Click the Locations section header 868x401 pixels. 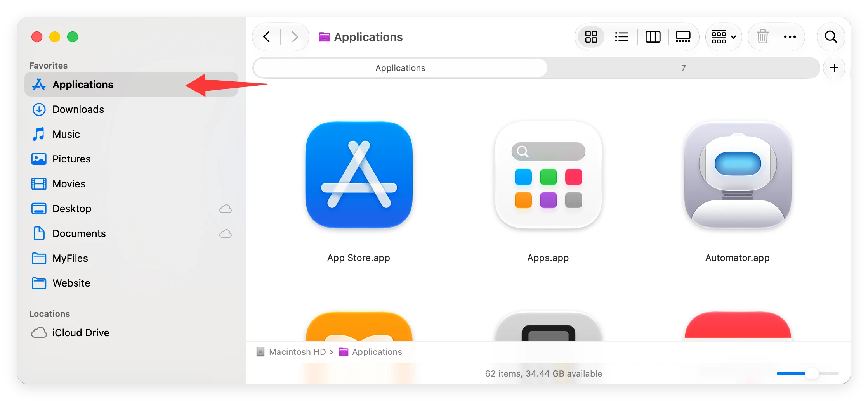(x=50, y=314)
